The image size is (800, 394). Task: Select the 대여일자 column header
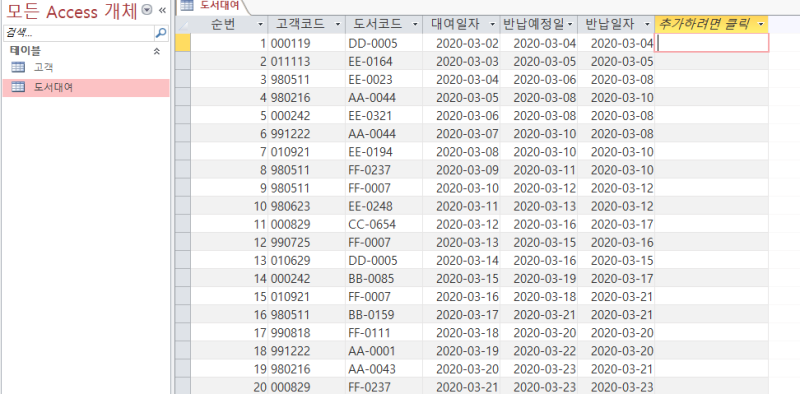(x=461, y=24)
